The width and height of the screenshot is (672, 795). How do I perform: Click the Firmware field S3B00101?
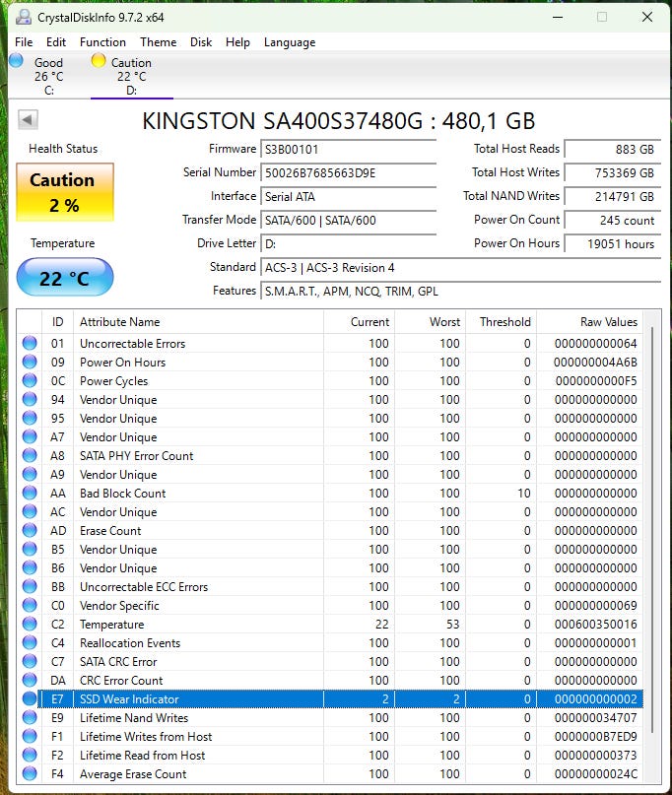[x=349, y=150]
